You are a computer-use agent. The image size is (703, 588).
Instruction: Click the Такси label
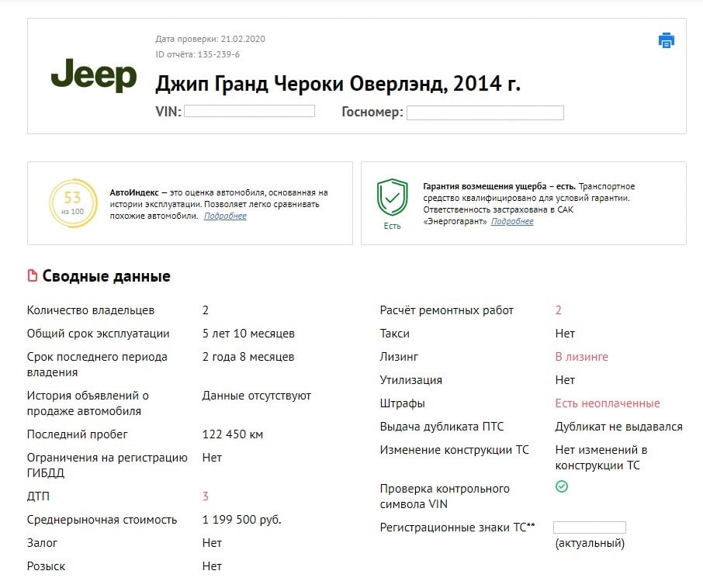click(x=394, y=334)
